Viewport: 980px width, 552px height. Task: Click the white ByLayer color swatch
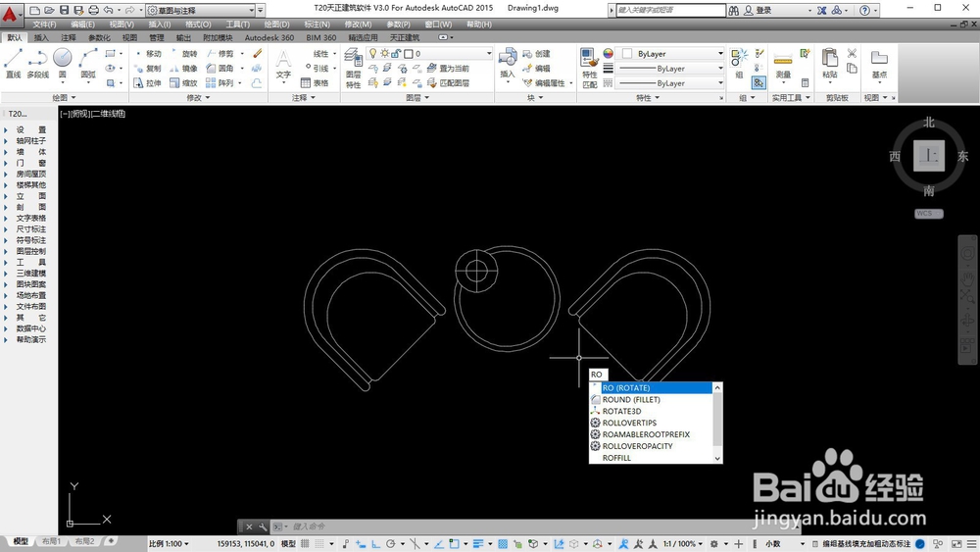pyautogui.click(x=627, y=54)
